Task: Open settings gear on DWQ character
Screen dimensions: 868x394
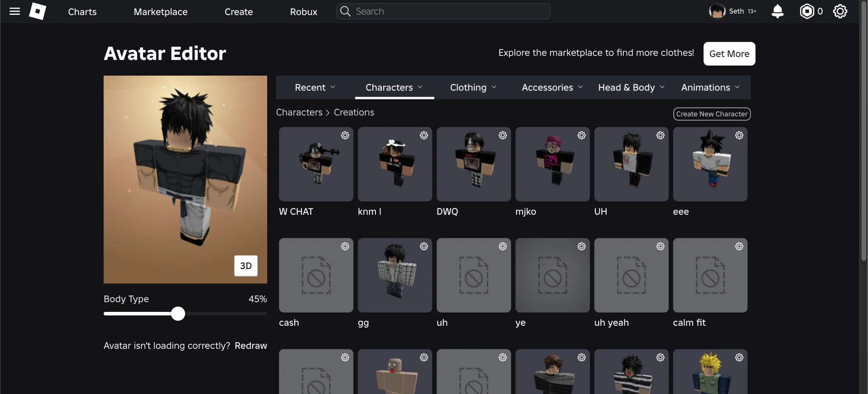Action: (502, 135)
